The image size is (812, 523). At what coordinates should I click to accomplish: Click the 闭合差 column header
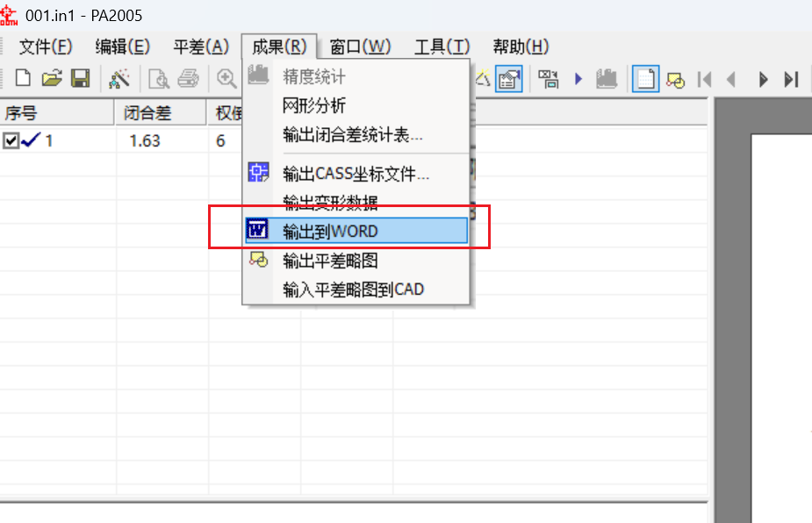tap(161, 112)
